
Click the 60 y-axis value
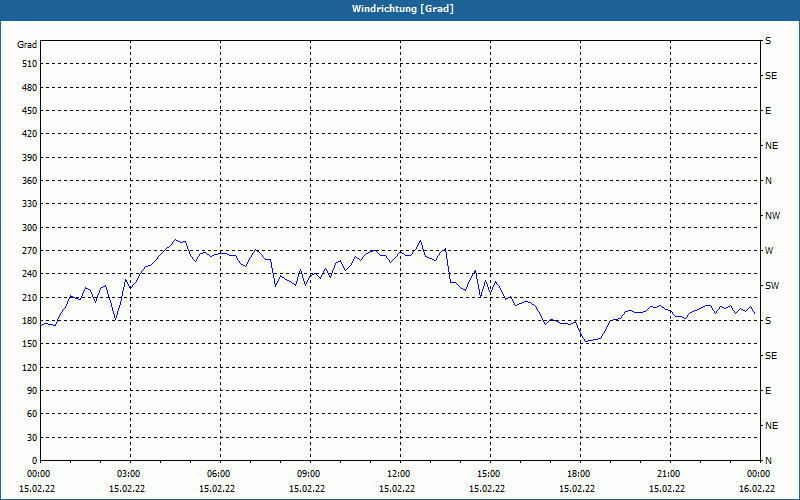32,414
